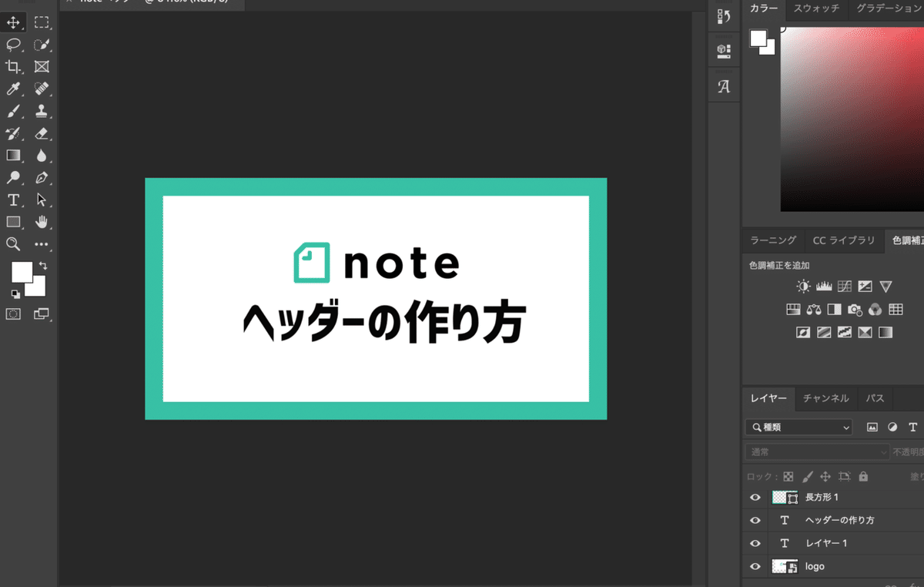Select the Pen tool
Screen dimensions: 924x587
tap(42, 178)
